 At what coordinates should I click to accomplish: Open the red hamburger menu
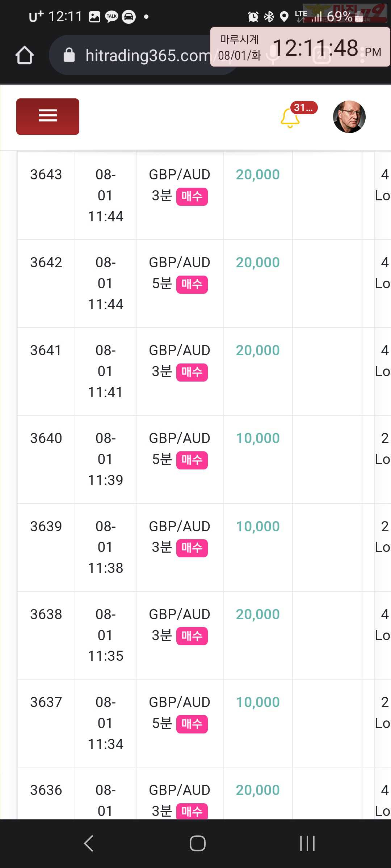click(48, 116)
